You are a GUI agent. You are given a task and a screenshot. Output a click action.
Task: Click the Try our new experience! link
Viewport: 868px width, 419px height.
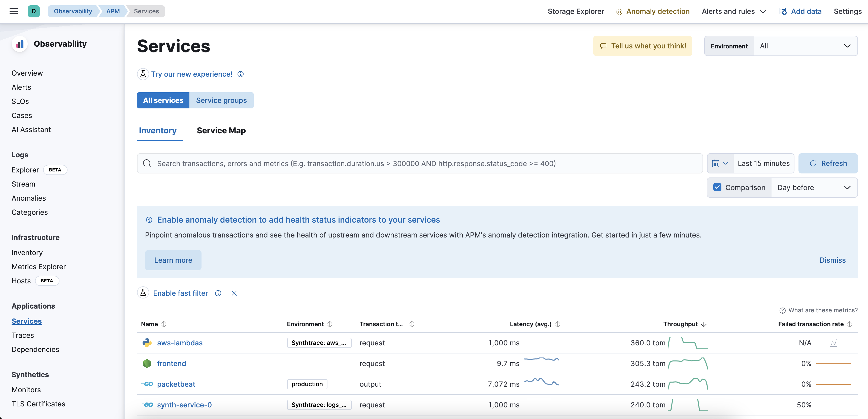(x=192, y=74)
